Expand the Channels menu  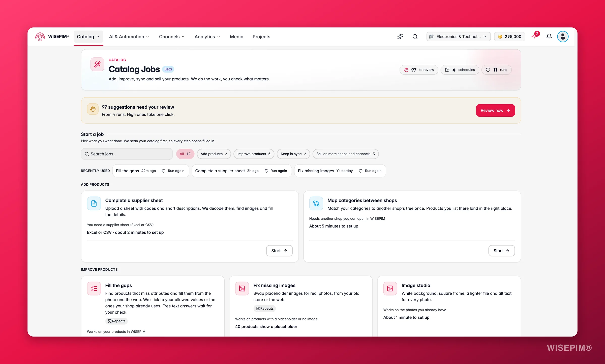(x=172, y=37)
